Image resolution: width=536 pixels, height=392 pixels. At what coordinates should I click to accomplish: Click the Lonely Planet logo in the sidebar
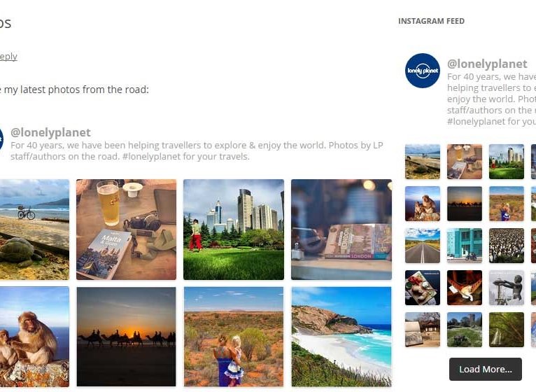tap(423, 71)
